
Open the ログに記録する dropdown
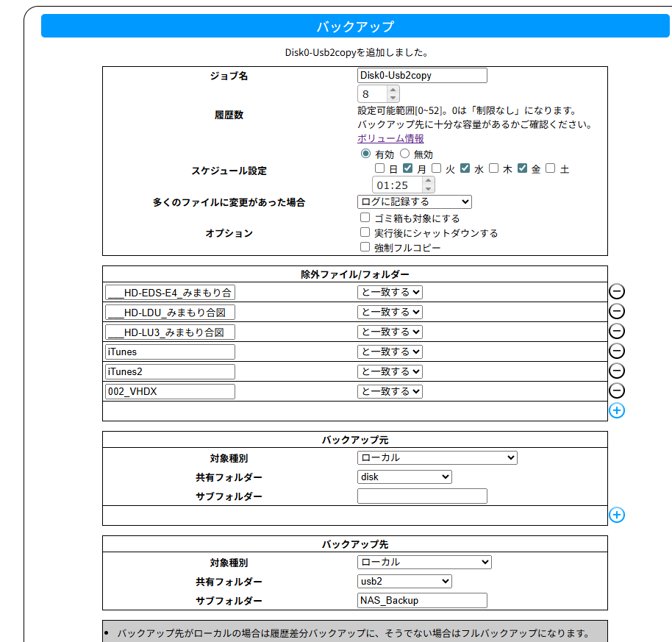[x=414, y=201]
